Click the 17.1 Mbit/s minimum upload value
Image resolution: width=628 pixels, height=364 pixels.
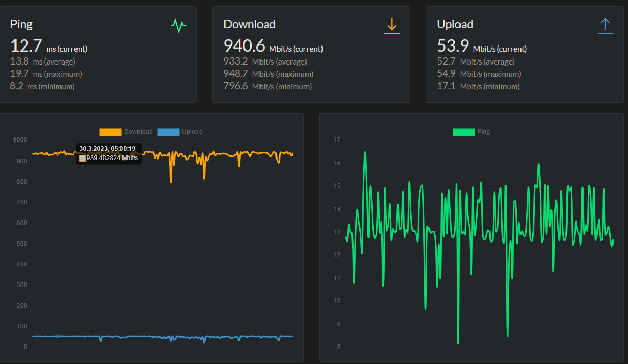(478, 86)
